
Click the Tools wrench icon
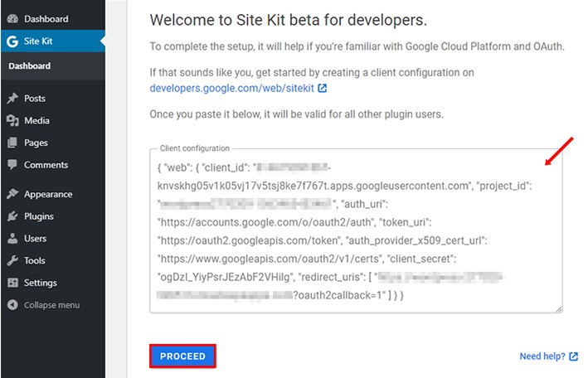pyautogui.click(x=12, y=260)
